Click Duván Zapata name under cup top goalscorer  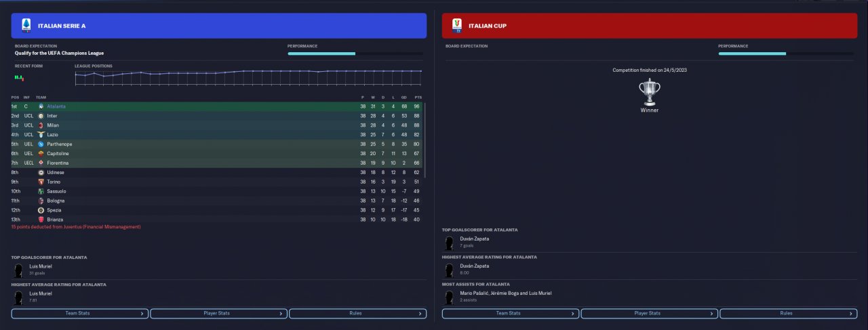tap(475, 239)
